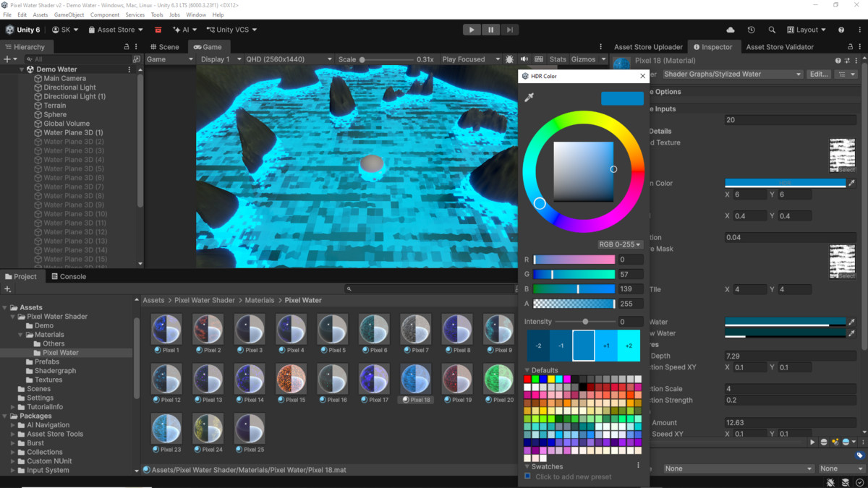The height and width of the screenshot is (488, 868).
Task: Open the SK account dropdown
Action: [64, 30]
